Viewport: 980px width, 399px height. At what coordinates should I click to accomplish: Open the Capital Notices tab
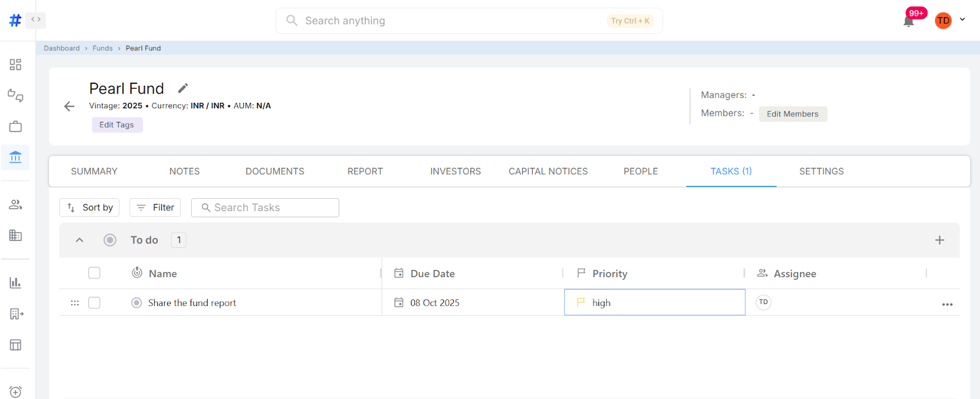point(548,171)
